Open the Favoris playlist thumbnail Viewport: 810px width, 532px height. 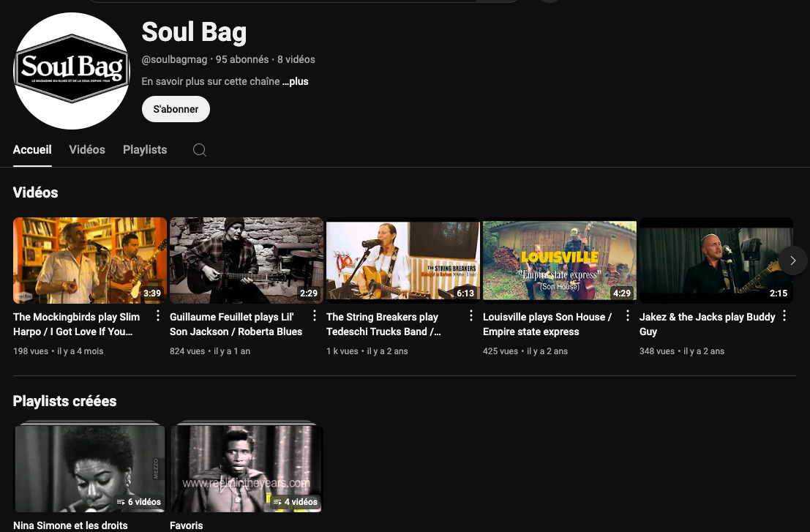tap(247, 468)
